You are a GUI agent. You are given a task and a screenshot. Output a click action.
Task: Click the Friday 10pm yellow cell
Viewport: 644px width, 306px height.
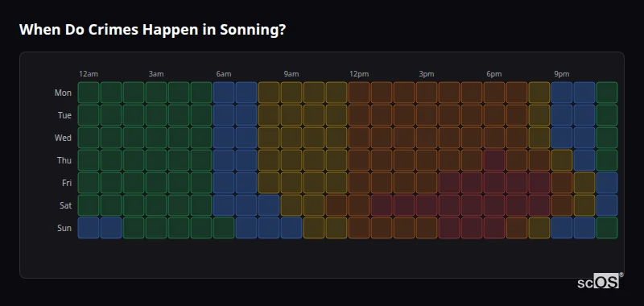584,183
